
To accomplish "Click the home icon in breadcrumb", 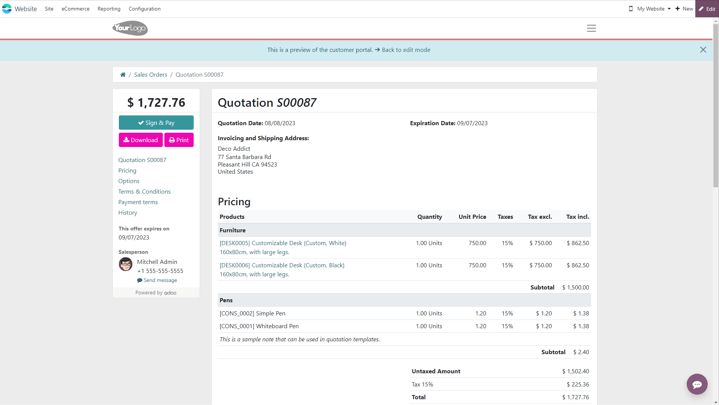I will coord(123,75).
